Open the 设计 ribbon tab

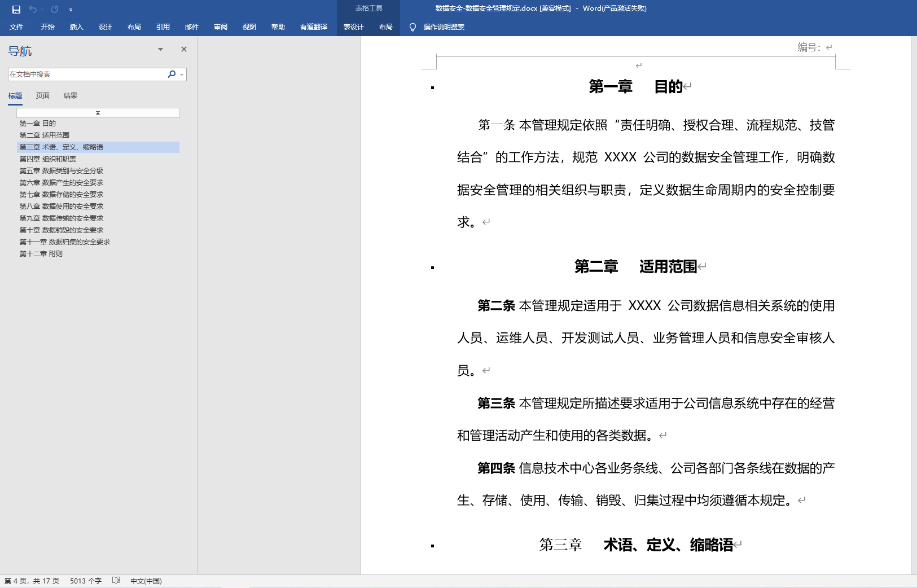tap(106, 27)
